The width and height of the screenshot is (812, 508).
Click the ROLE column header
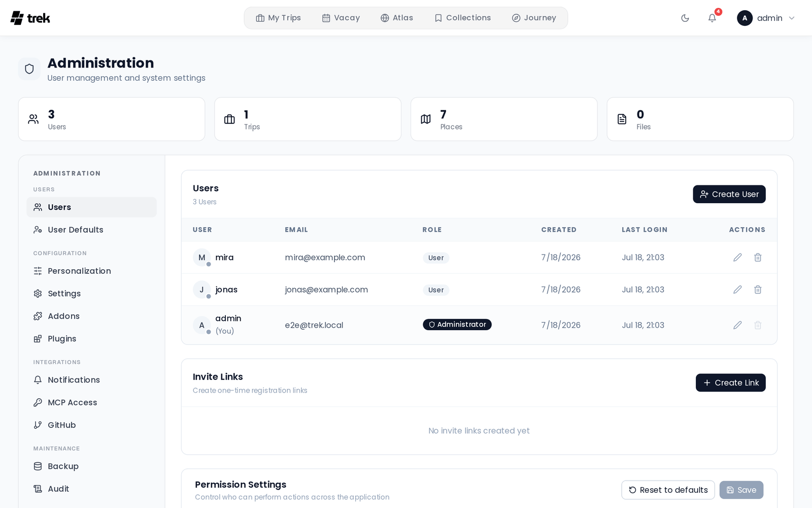[x=432, y=230]
